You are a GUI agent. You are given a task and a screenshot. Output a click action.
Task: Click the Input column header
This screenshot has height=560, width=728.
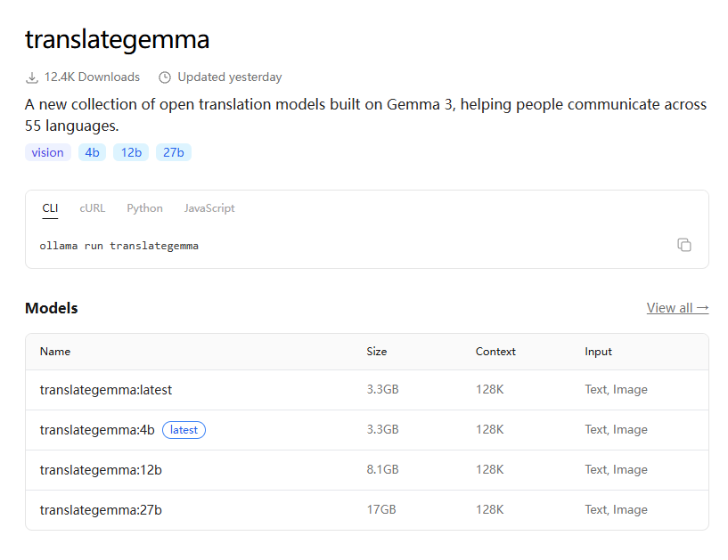(598, 352)
